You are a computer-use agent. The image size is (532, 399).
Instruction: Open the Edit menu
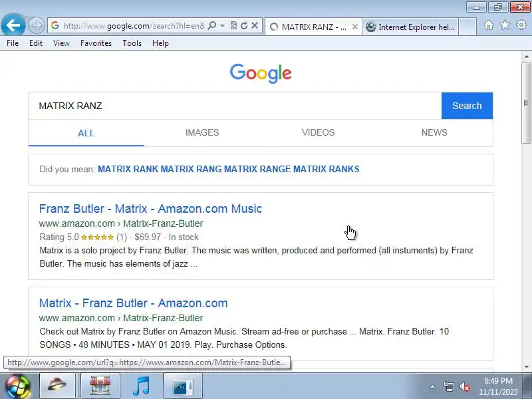pos(36,43)
